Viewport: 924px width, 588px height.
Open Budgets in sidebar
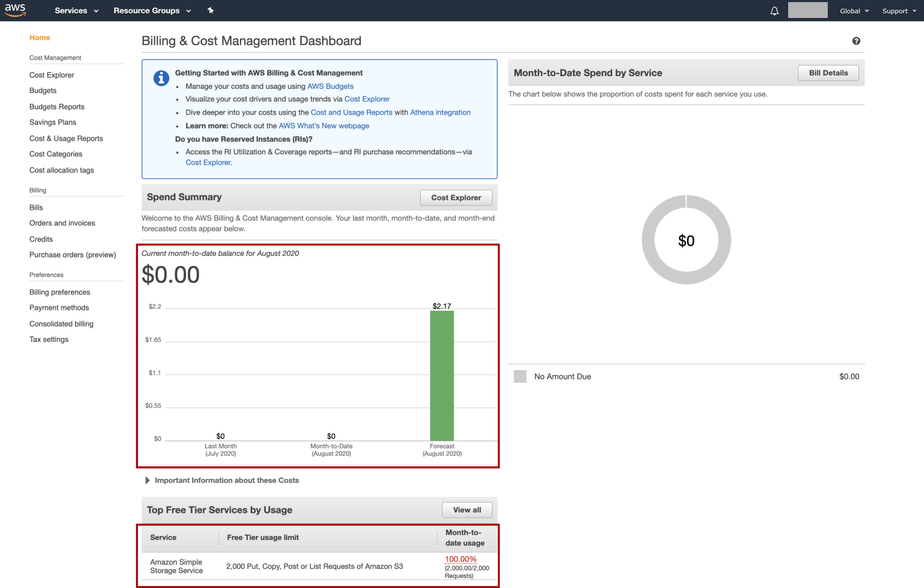[43, 90]
